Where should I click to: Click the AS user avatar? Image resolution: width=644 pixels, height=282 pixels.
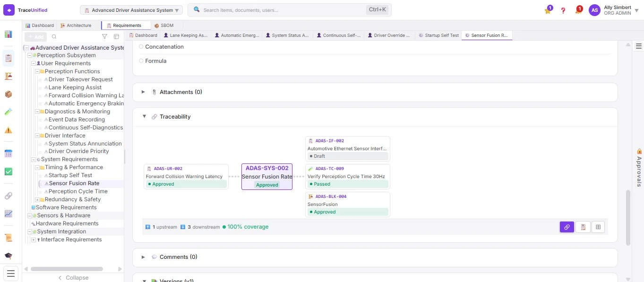[594, 10]
